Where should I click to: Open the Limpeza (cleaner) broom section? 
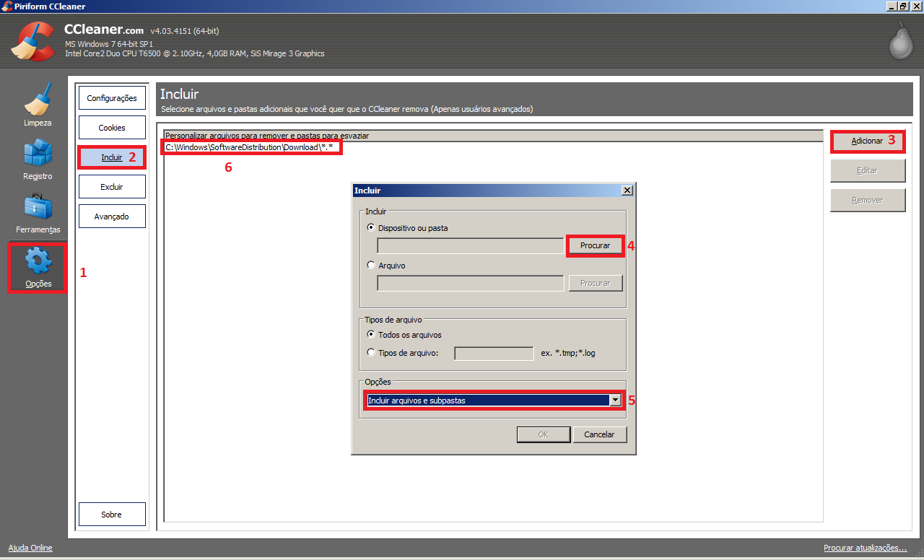38,104
